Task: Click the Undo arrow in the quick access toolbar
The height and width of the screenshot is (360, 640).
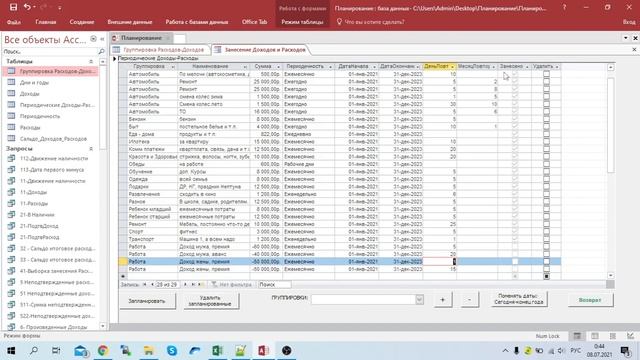Action: pyautogui.click(x=27, y=7)
